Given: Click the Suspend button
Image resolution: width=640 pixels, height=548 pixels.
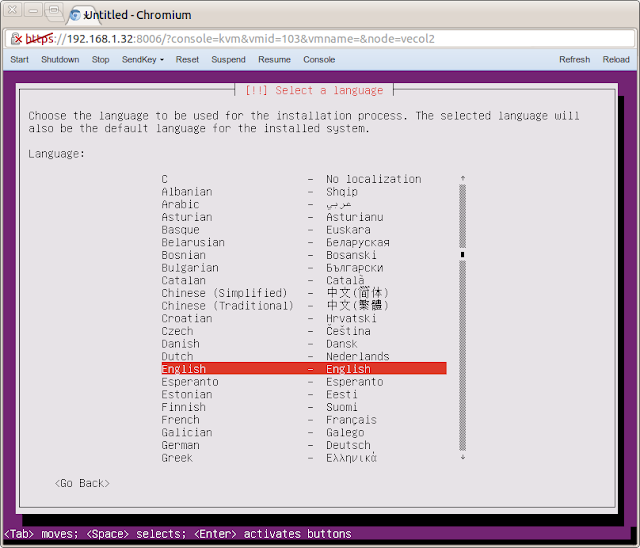Looking at the screenshot, I should pyautogui.click(x=229, y=60).
